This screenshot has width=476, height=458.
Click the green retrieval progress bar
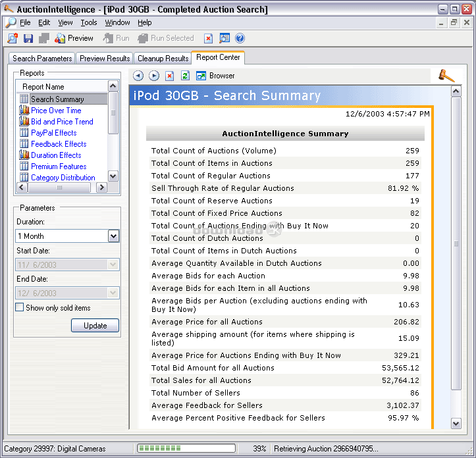pyautogui.click(x=186, y=448)
